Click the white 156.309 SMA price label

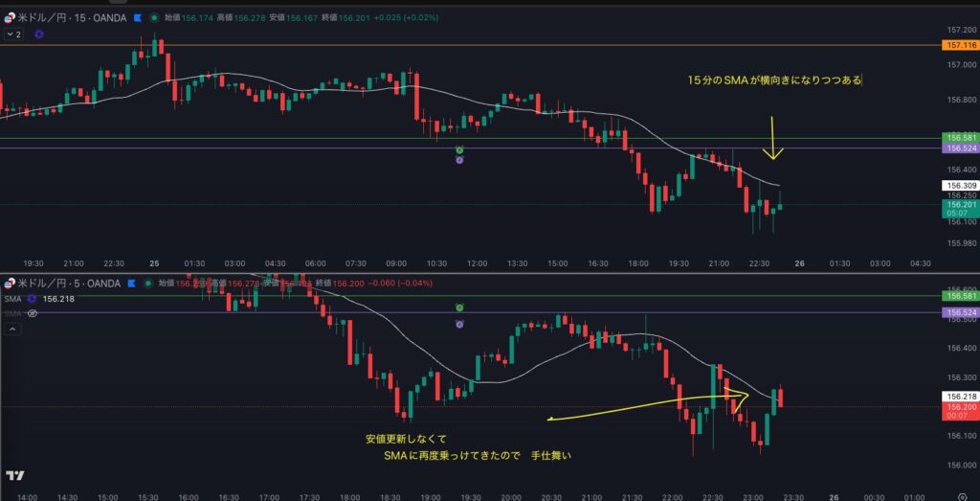tap(959, 186)
